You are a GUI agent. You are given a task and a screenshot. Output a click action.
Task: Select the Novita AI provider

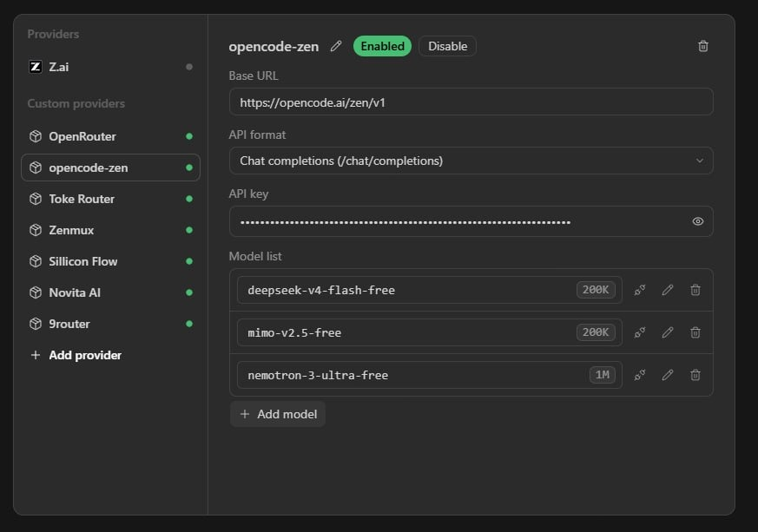110,292
